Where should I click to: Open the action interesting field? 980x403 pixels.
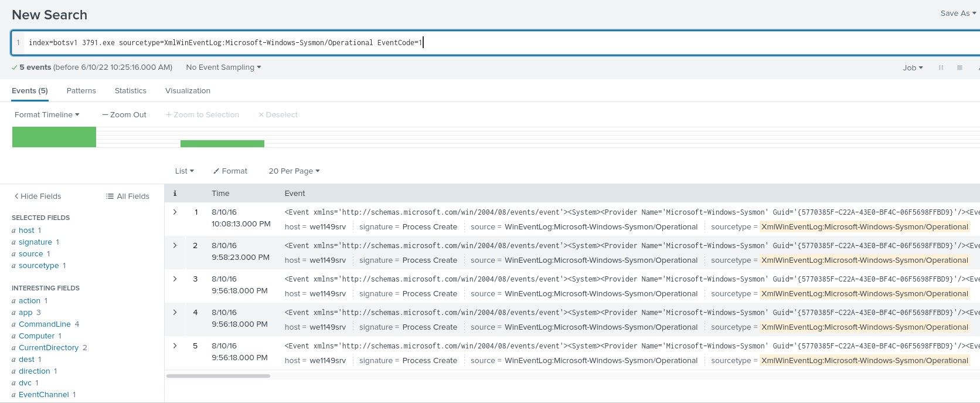coord(29,300)
